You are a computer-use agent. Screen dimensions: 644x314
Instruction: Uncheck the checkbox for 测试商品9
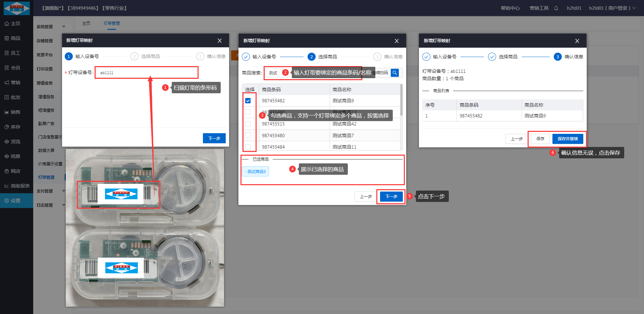[248, 101]
